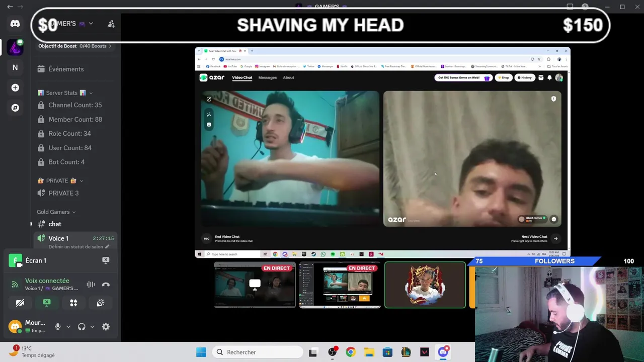The width and height of the screenshot is (644, 362).
Task: Invite people with the add-member icon
Action: point(111,24)
